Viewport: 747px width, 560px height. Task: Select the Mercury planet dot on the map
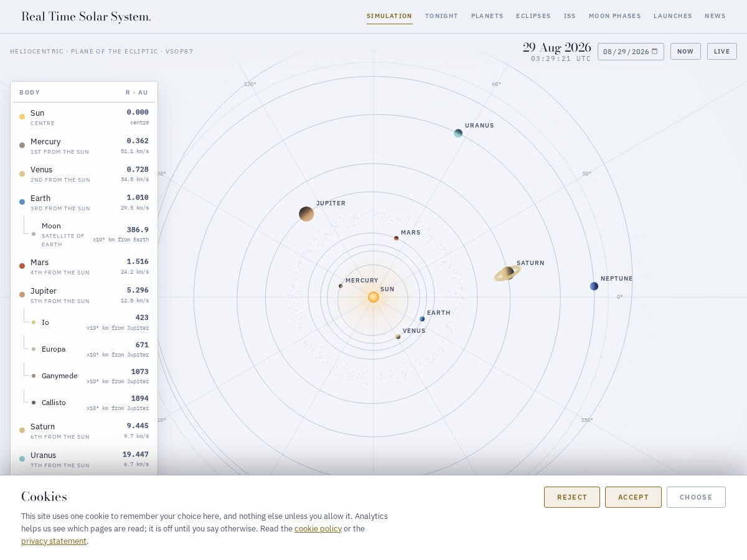click(341, 286)
